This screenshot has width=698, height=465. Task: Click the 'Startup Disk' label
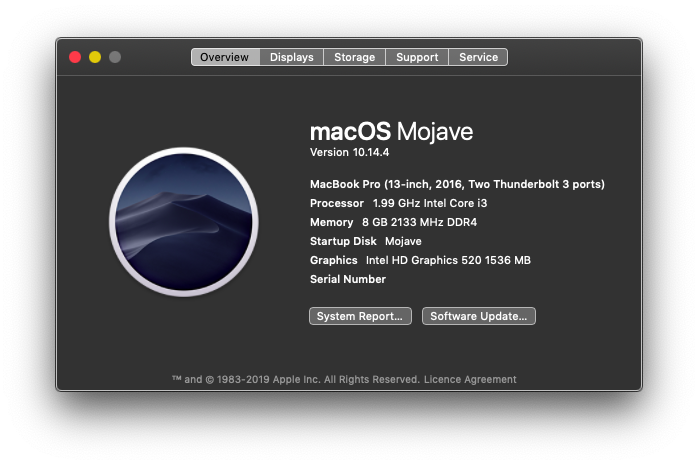(343, 241)
